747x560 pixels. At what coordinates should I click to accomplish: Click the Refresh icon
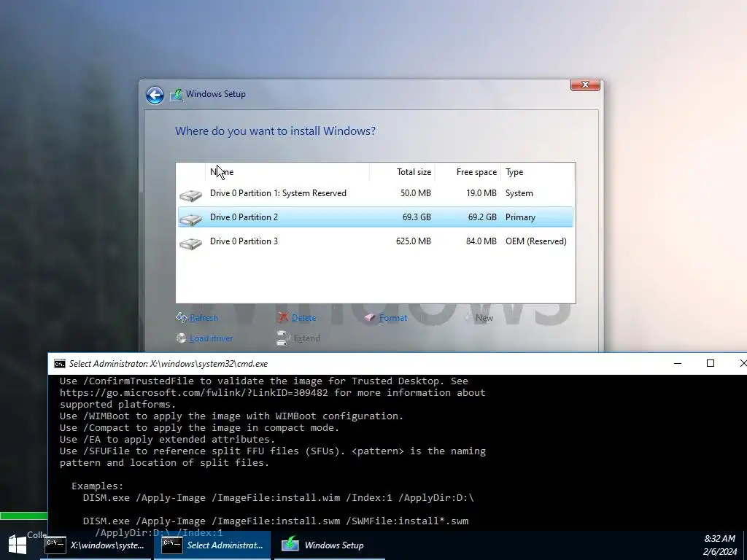tap(182, 317)
